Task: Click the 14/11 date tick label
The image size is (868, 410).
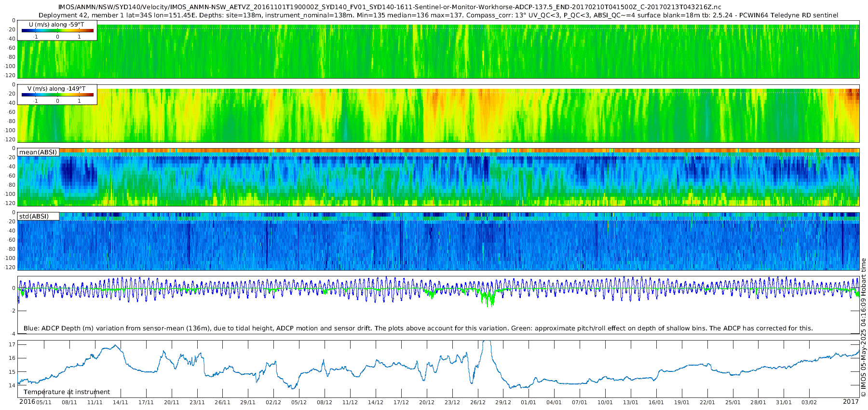Action: click(120, 402)
